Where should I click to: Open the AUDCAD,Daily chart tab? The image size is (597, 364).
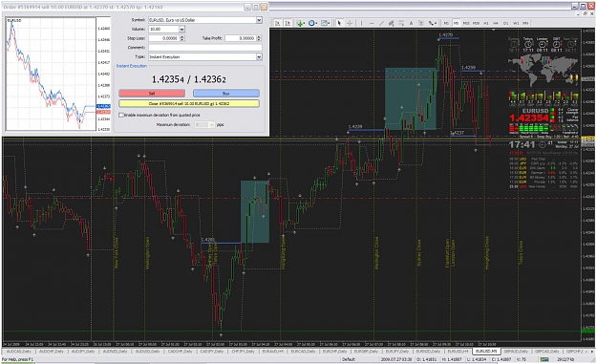[19, 351]
